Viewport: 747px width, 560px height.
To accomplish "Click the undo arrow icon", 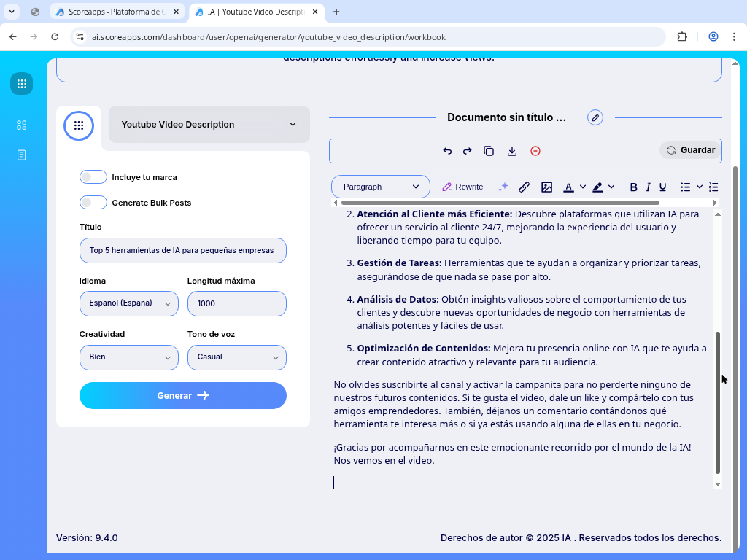I will (x=447, y=151).
